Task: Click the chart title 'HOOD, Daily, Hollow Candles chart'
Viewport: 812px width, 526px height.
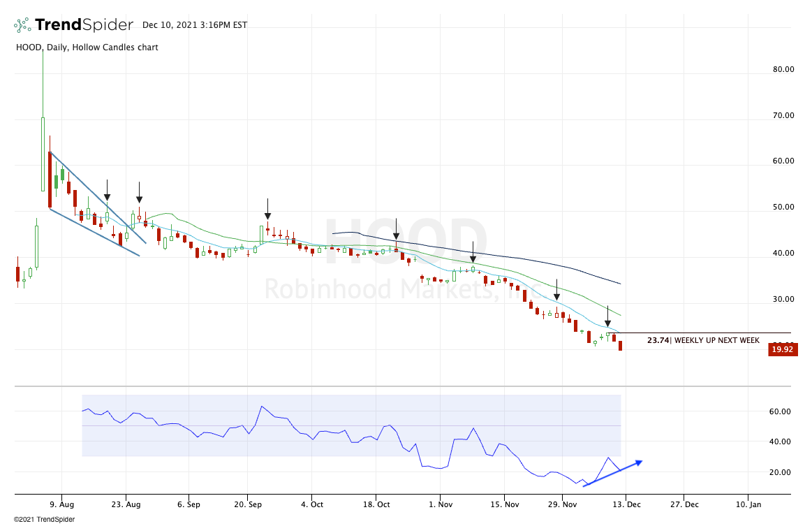Action: 87,48
